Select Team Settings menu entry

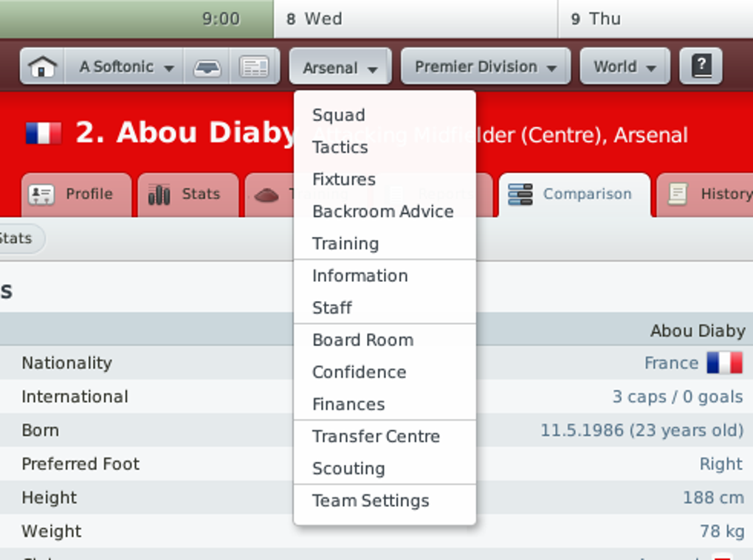(x=371, y=500)
